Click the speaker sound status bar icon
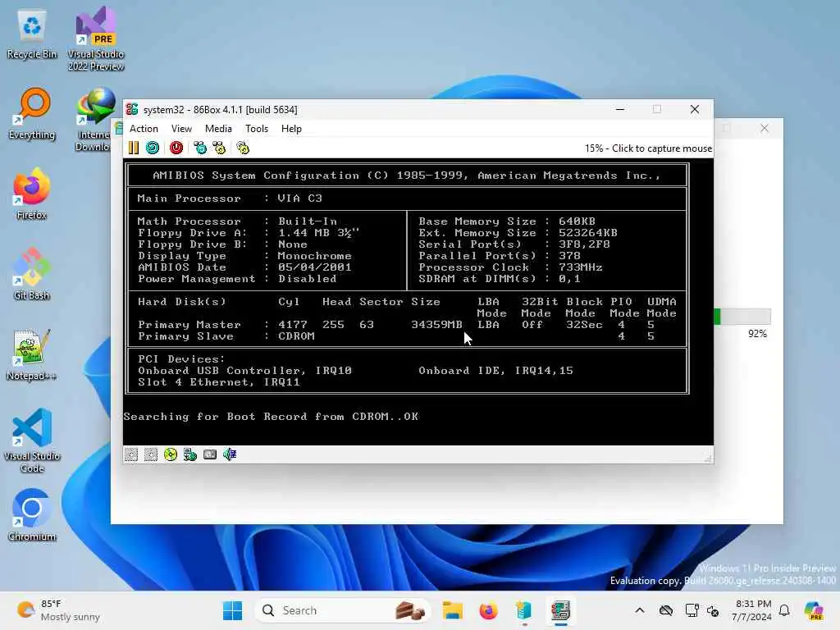The height and width of the screenshot is (630, 840). tap(230, 454)
